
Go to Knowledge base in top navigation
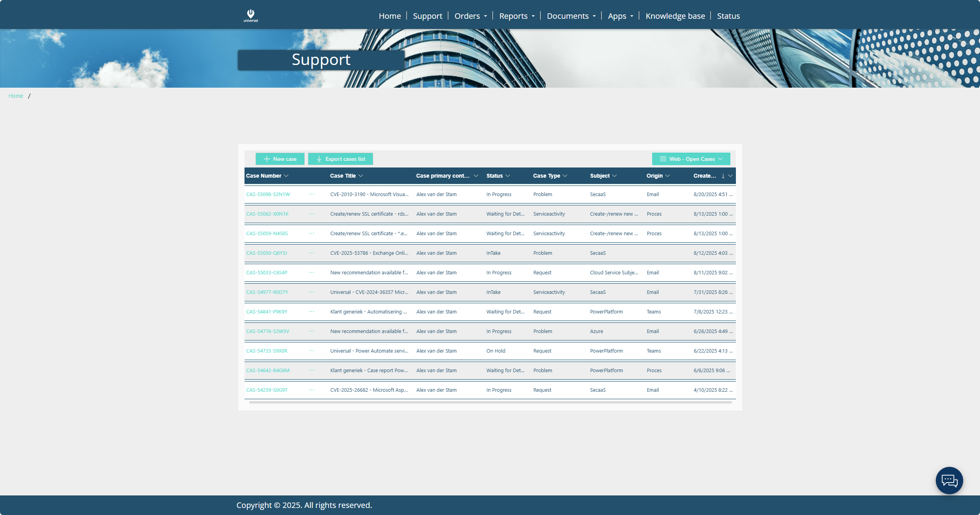tap(675, 16)
